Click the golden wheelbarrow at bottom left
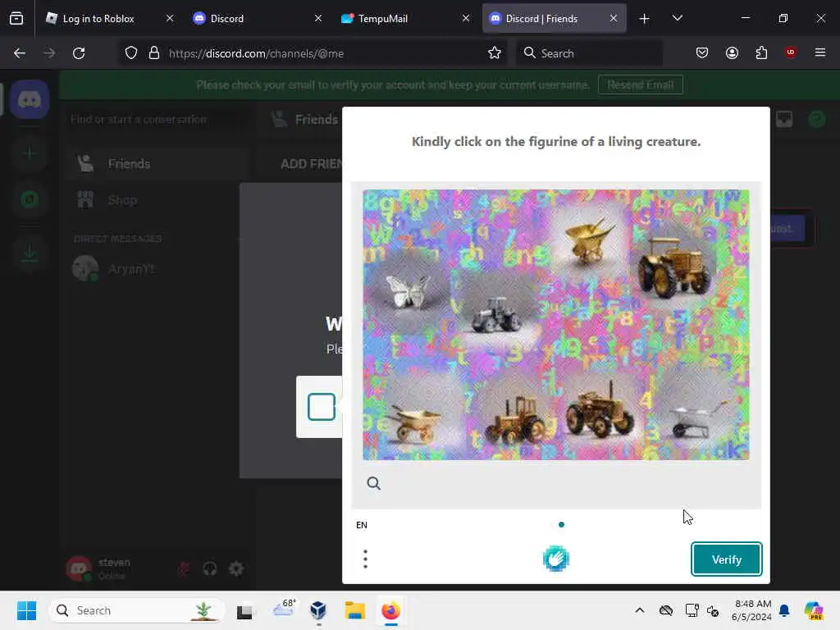 415,422
